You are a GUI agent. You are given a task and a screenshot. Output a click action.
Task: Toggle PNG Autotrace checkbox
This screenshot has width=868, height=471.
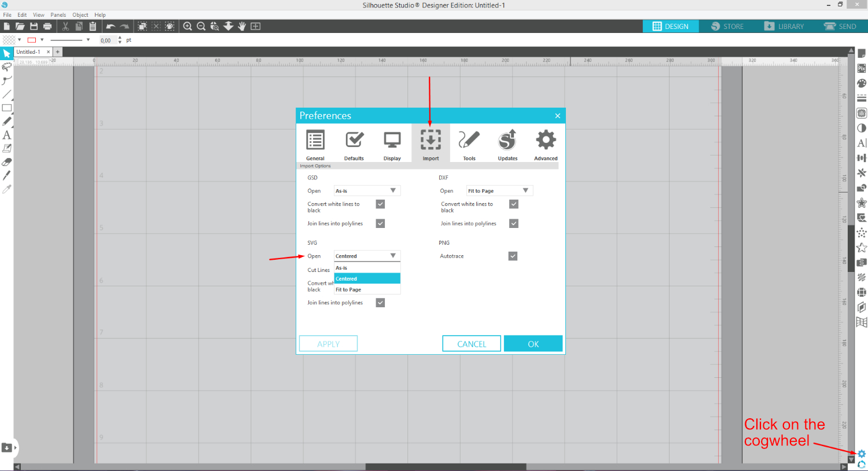(513, 256)
